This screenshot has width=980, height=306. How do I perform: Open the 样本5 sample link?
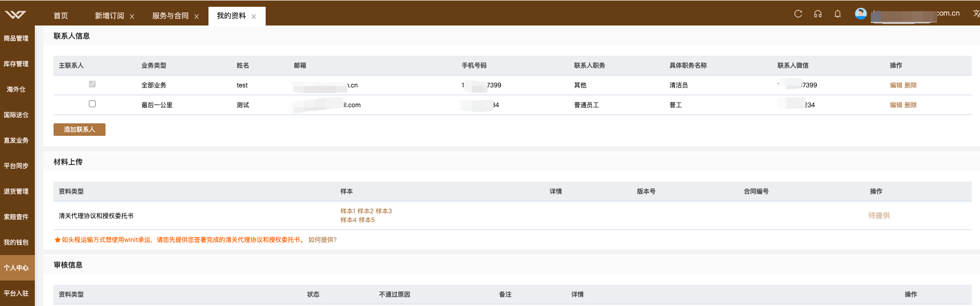pyautogui.click(x=367, y=220)
